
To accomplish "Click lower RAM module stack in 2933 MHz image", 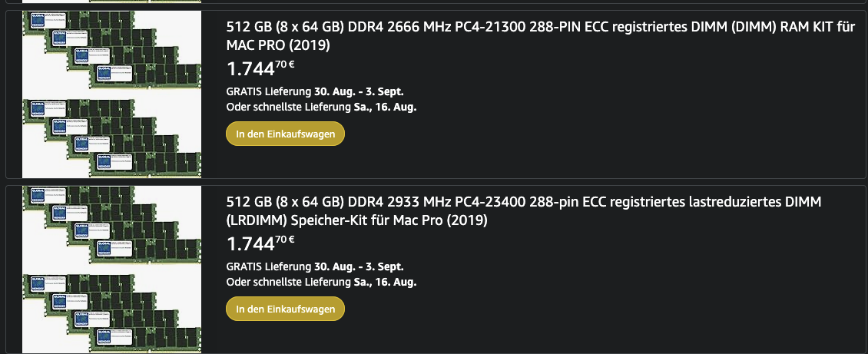I will point(111,311).
